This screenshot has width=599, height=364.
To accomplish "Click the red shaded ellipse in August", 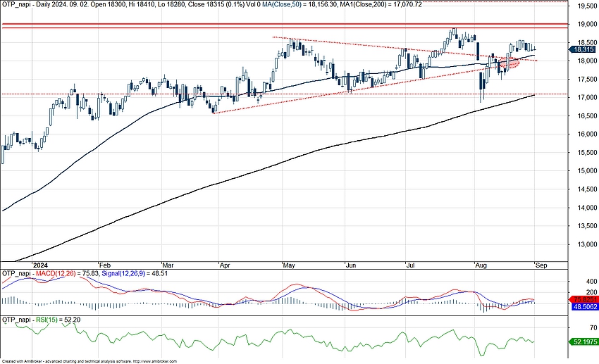I will click(510, 64).
